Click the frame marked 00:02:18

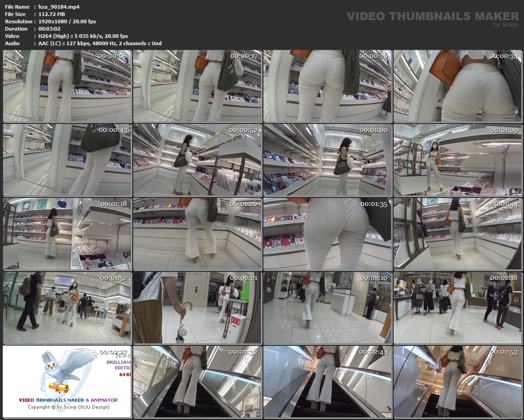(457, 308)
